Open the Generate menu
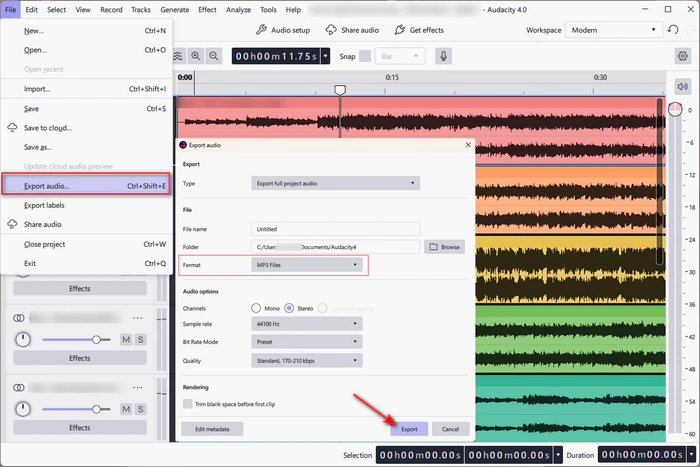700x467 pixels. pyautogui.click(x=175, y=9)
